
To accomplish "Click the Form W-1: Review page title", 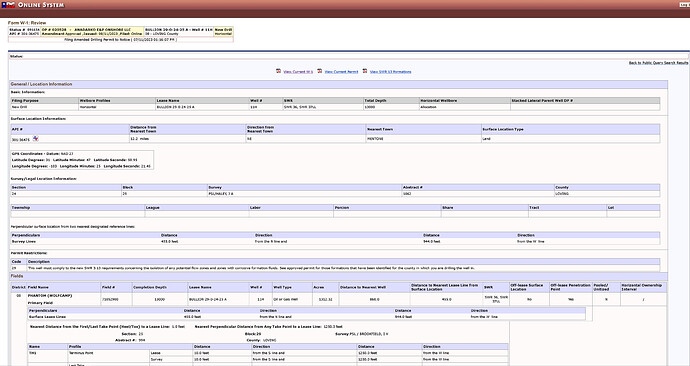I will pos(27,22).
